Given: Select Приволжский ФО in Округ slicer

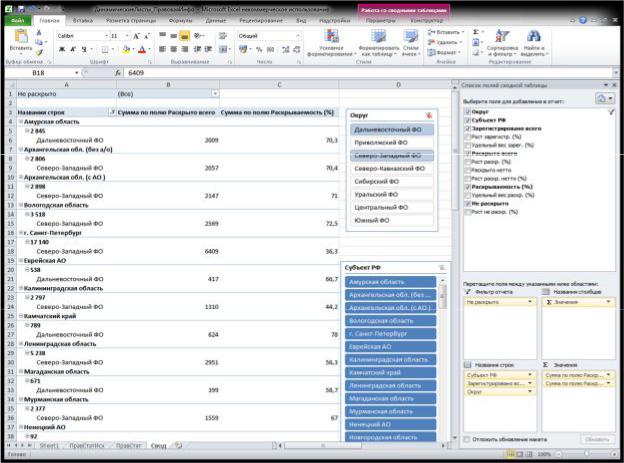Looking at the screenshot, I should coord(392,143).
